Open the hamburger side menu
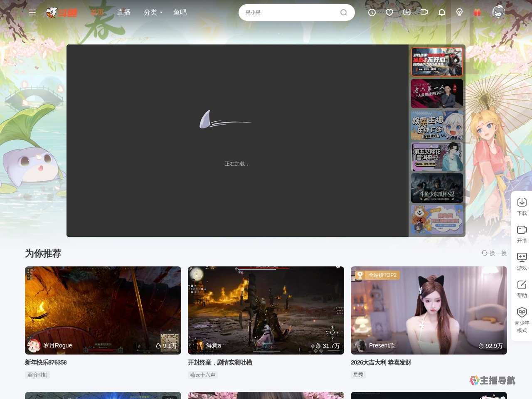 coord(32,12)
